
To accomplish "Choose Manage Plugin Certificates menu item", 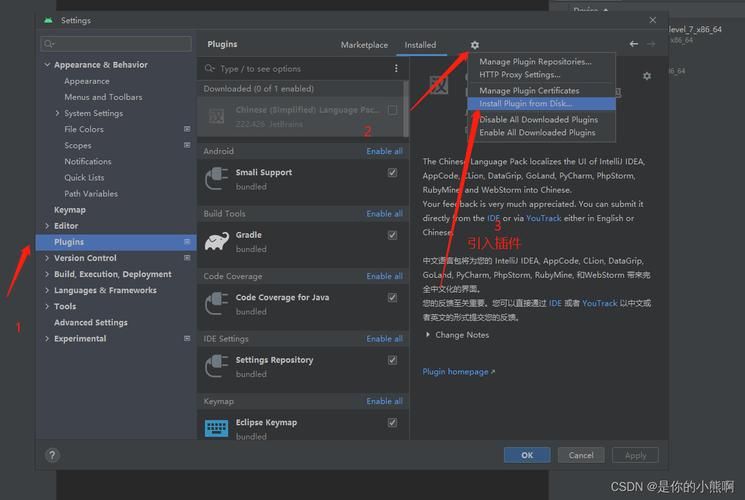I will [542, 90].
